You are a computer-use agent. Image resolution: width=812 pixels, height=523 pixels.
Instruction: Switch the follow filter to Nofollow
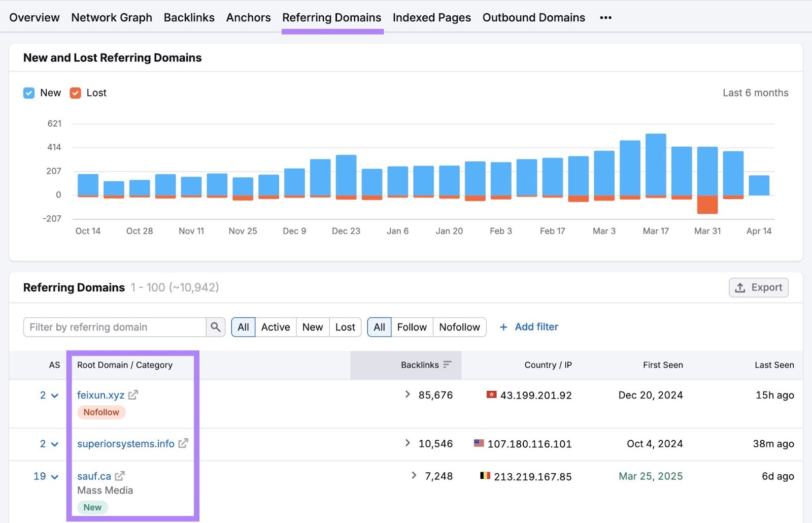pos(459,327)
